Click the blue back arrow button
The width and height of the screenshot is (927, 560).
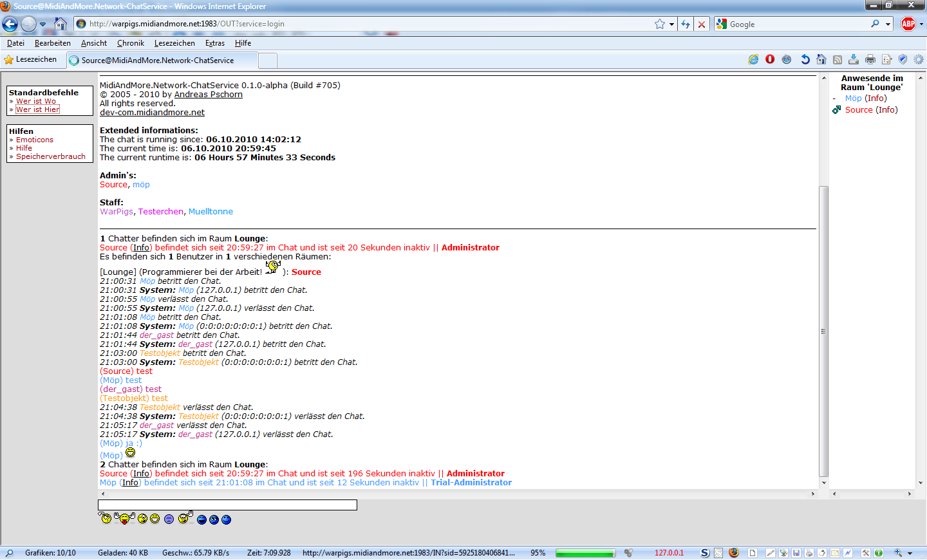click(10, 24)
